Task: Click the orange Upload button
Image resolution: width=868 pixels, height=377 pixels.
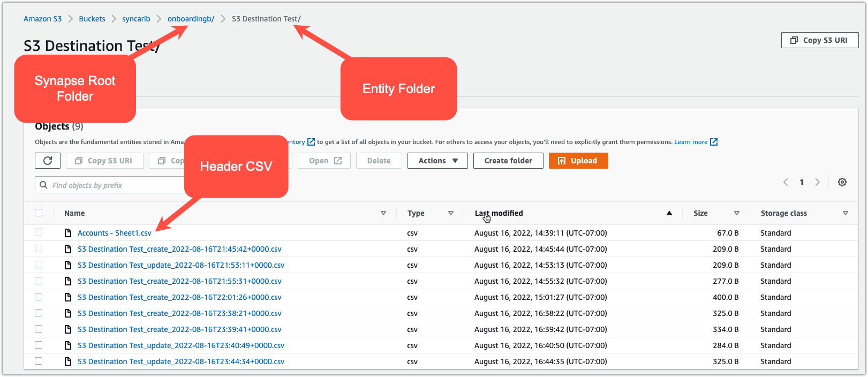Action: (578, 161)
